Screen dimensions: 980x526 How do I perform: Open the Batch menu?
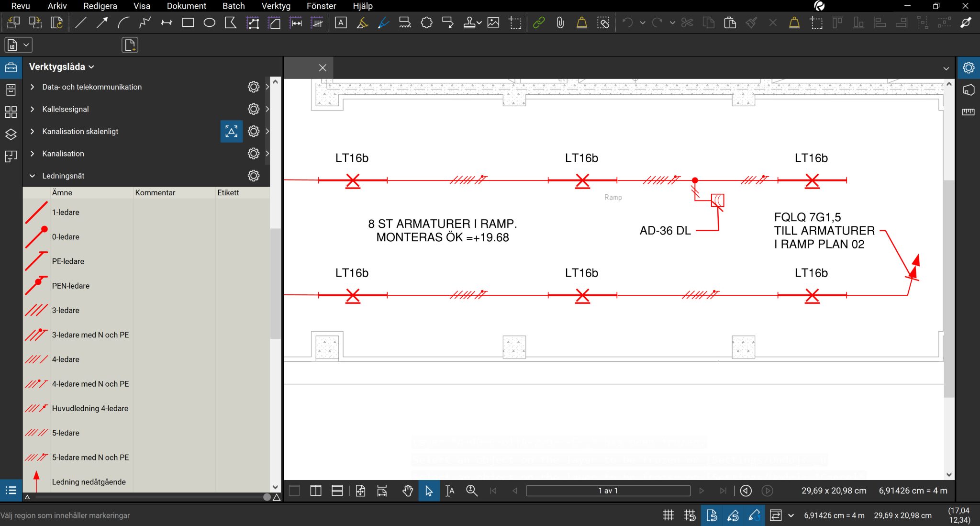[x=234, y=6]
